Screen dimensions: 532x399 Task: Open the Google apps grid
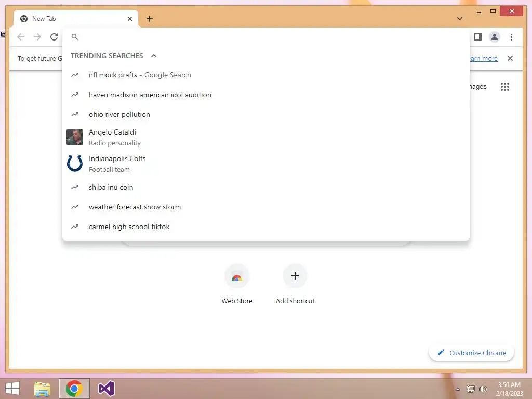click(x=505, y=87)
